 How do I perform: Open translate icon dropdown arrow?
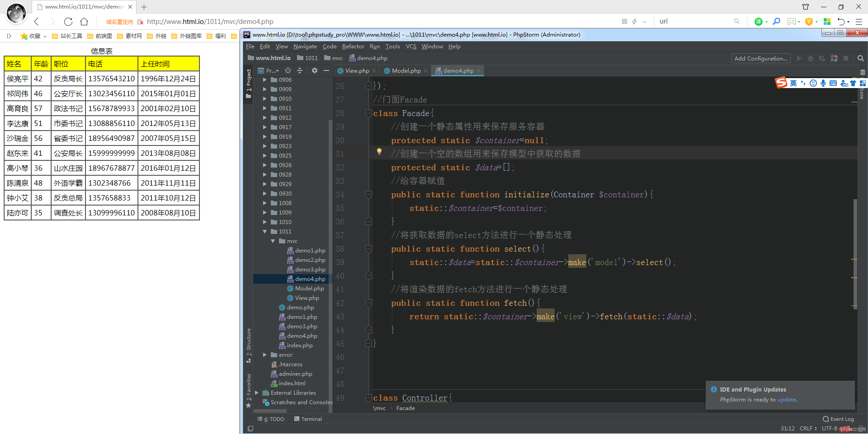(x=766, y=22)
